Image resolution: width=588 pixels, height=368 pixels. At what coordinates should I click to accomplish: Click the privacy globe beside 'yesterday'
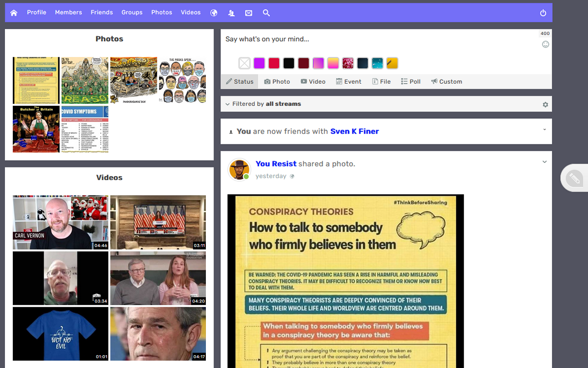pos(292,176)
